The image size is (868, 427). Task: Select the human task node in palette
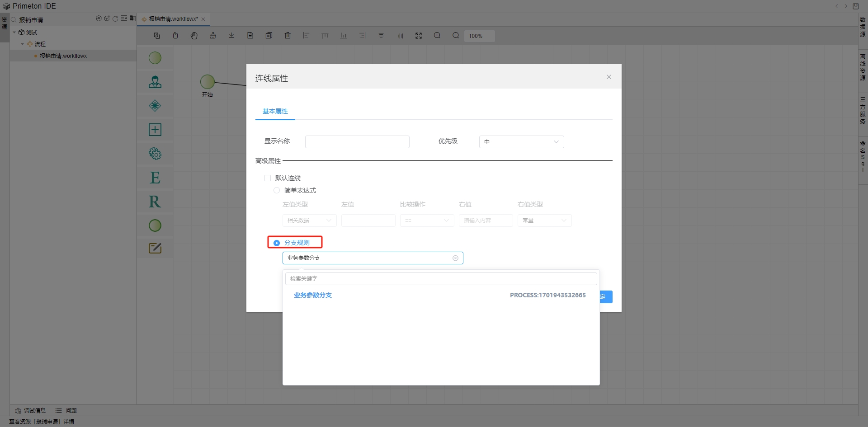coord(155,82)
